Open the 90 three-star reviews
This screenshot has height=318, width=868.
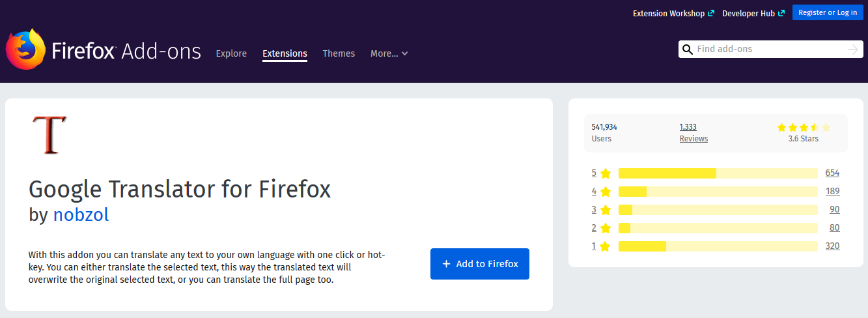pos(834,210)
